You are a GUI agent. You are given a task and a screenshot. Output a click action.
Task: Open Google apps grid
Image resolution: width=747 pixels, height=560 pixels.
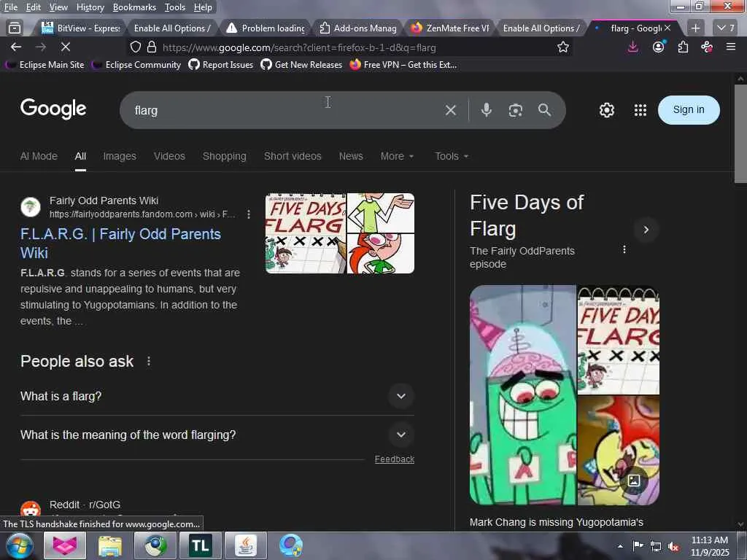click(640, 110)
